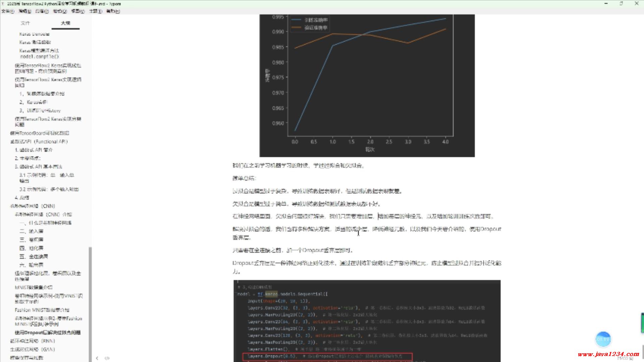The width and height of the screenshot is (644, 362).
Task: Restore down the Typora window
Action: [621, 4]
